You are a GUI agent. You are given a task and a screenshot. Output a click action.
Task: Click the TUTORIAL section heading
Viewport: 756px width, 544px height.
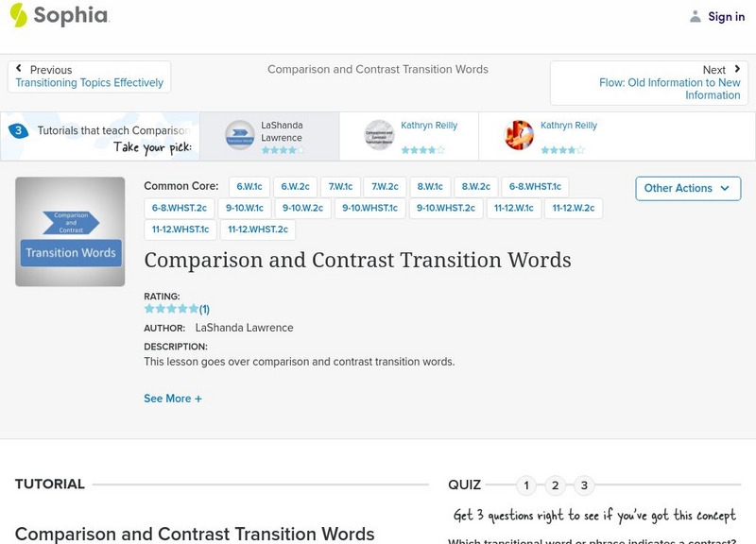point(50,484)
